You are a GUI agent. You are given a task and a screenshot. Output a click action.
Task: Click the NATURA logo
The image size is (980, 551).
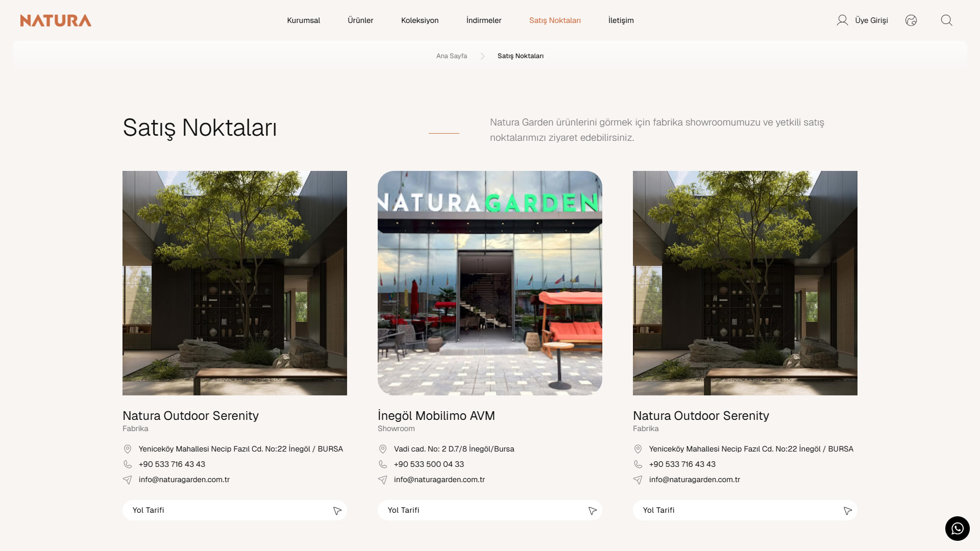coord(56,20)
